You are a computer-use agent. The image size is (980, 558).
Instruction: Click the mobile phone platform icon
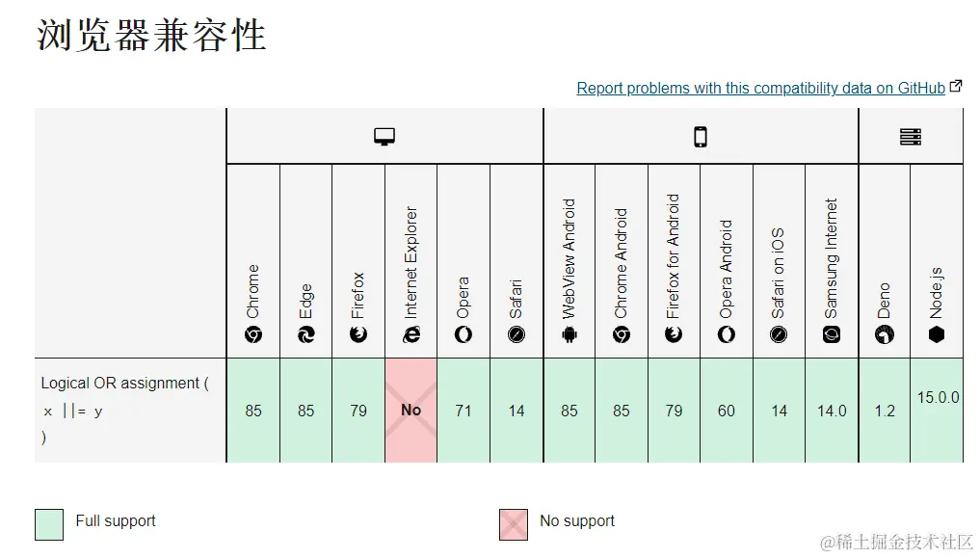(x=701, y=137)
